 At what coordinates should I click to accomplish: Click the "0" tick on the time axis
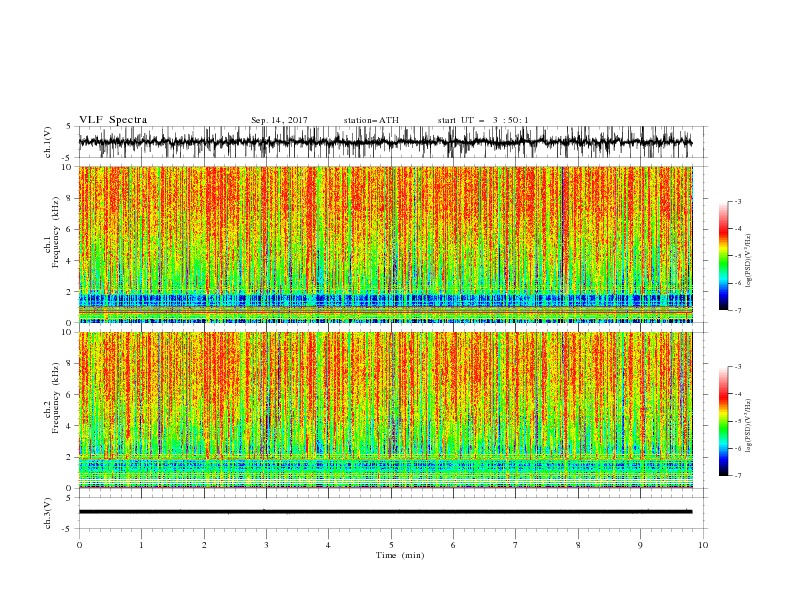(79, 545)
